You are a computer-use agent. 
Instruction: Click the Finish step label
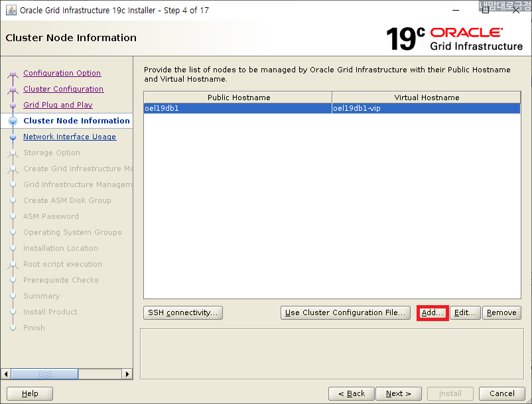pyautogui.click(x=34, y=328)
